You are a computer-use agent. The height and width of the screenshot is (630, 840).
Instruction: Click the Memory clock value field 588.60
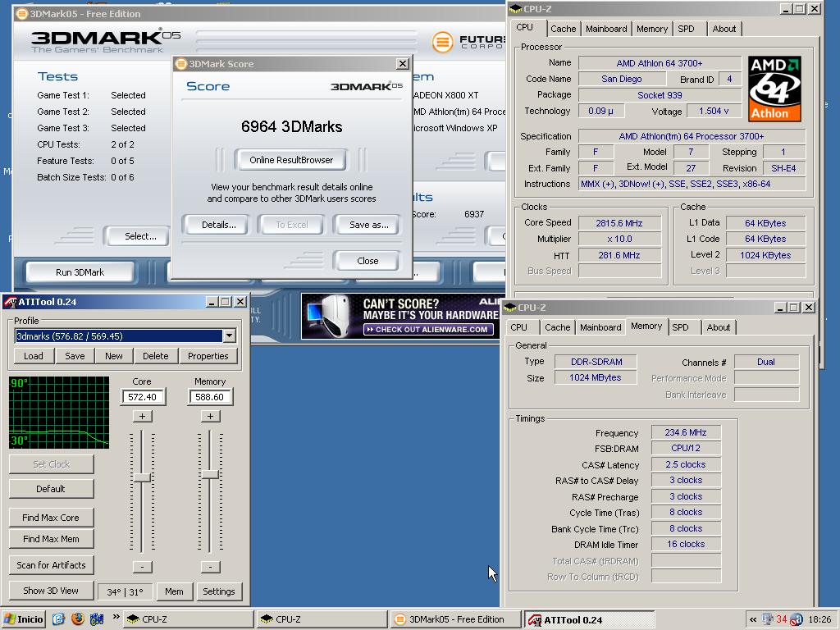(x=209, y=397)
